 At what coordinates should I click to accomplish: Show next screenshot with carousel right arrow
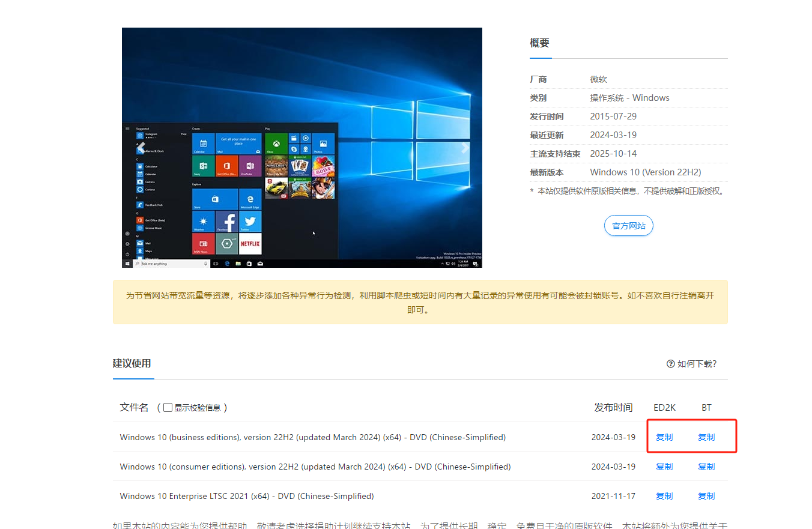(x=464, y=147)
